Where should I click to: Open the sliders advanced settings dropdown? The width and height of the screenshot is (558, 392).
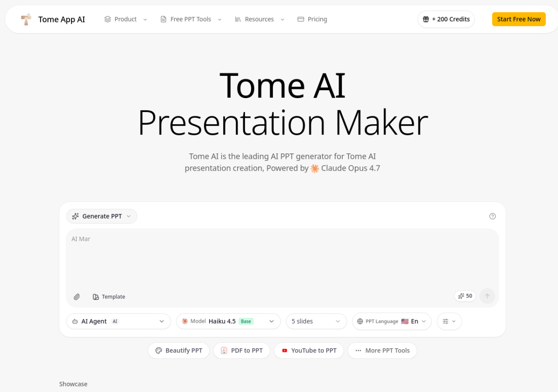[x=449, y=321]
